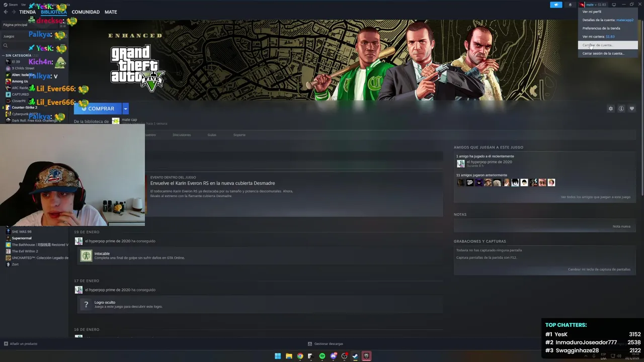Open Discord from taskbar
Screen dimensions: 644x362
pyautogui.click(x=333, y=356)
